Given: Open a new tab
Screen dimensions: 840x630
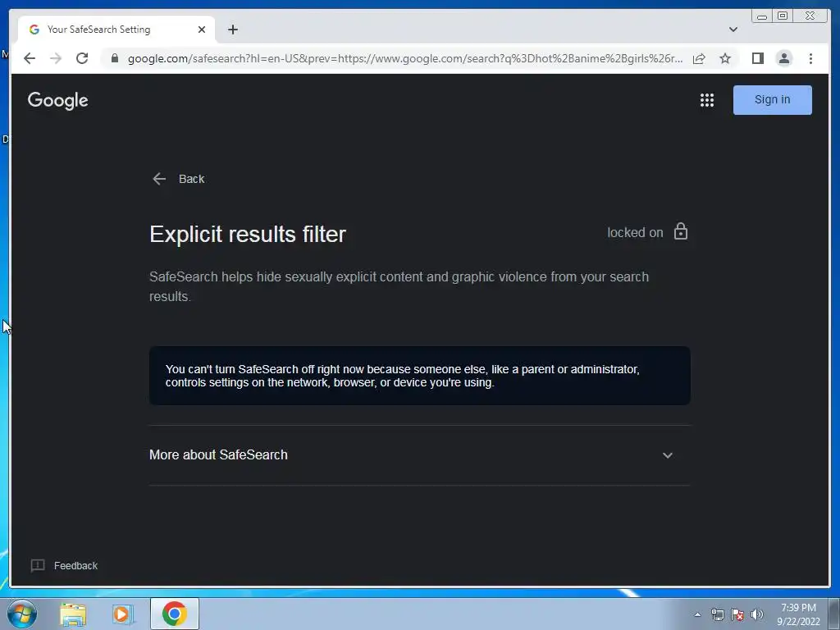Looking at the screenshot, I should point(232,30).
